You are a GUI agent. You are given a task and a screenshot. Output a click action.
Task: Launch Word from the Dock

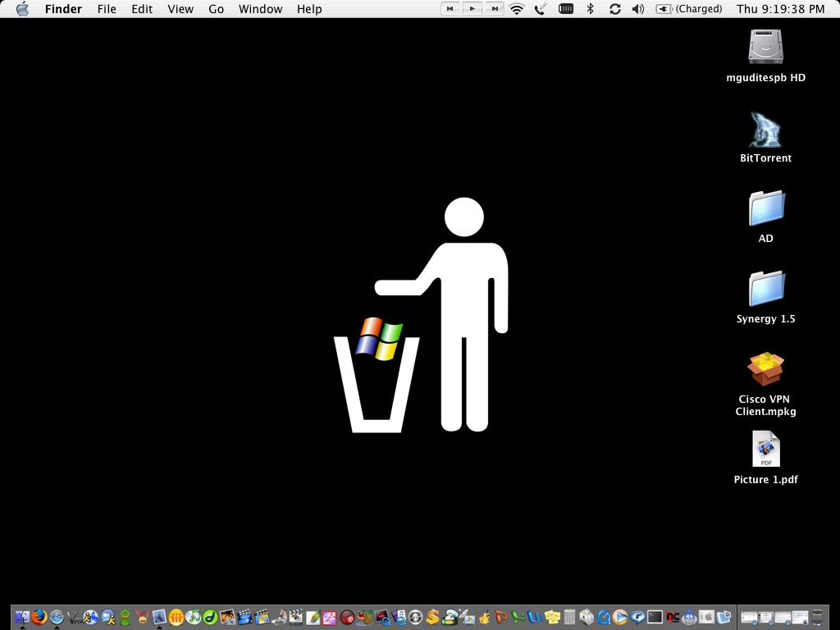point(535,617)
